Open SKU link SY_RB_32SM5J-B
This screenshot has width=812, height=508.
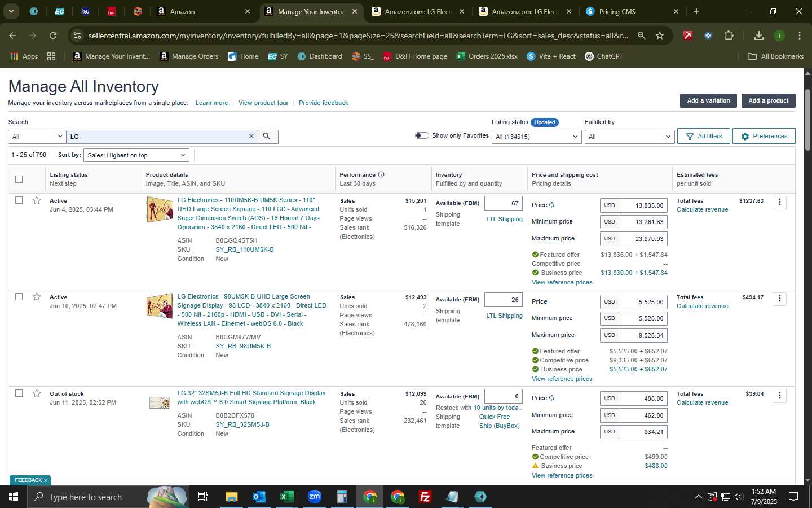(242, 424)
